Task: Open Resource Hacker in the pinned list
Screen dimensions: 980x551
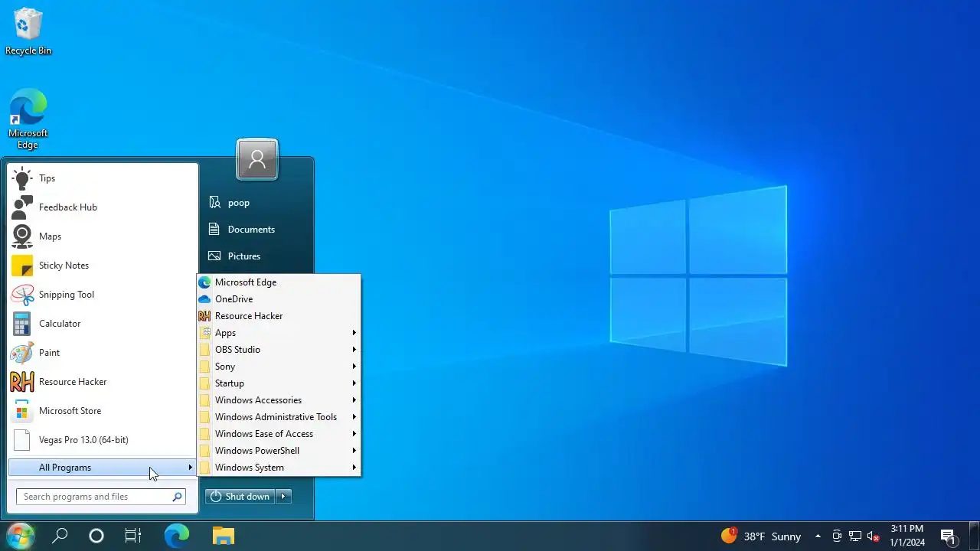Action: click(103, 382)
